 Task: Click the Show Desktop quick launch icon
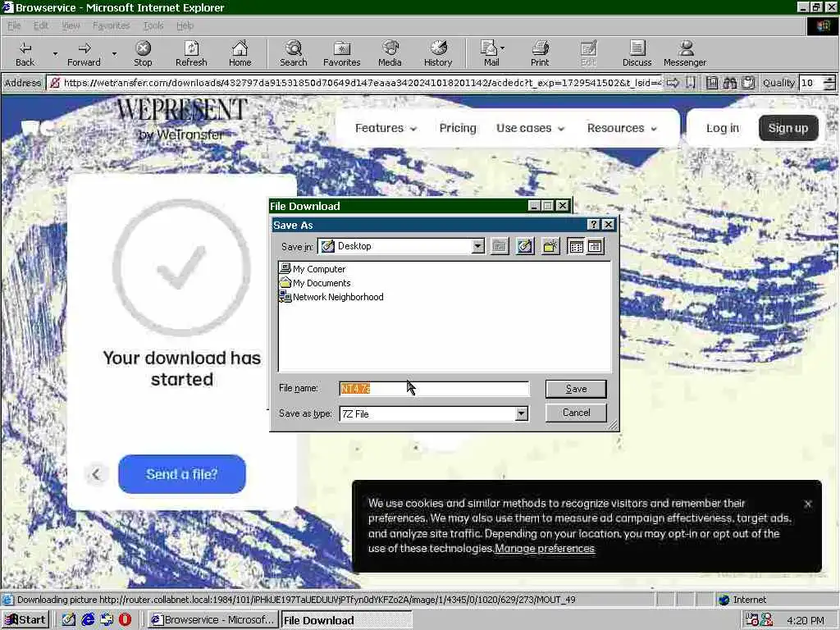pos(69,619)
